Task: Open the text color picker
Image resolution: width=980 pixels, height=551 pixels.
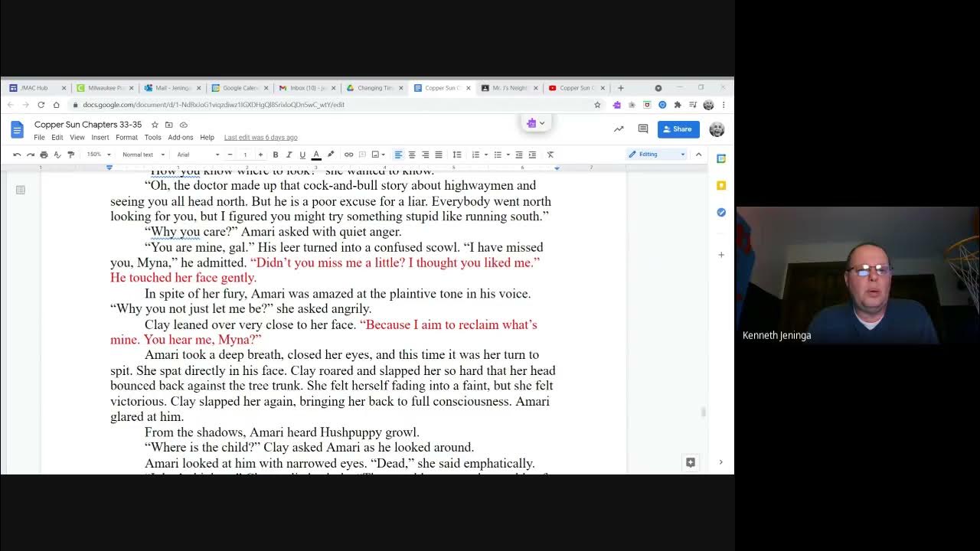Action: click(316, 155)
